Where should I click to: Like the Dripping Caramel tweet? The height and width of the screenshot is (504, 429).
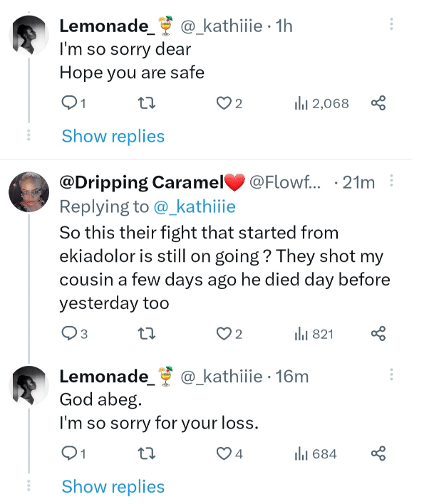[225, 333]
